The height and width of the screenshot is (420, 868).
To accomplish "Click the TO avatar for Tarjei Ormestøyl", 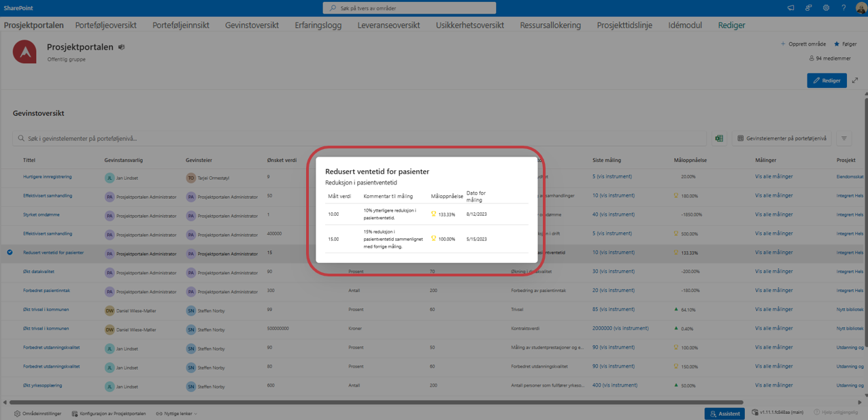I will [x=190, y=178].
